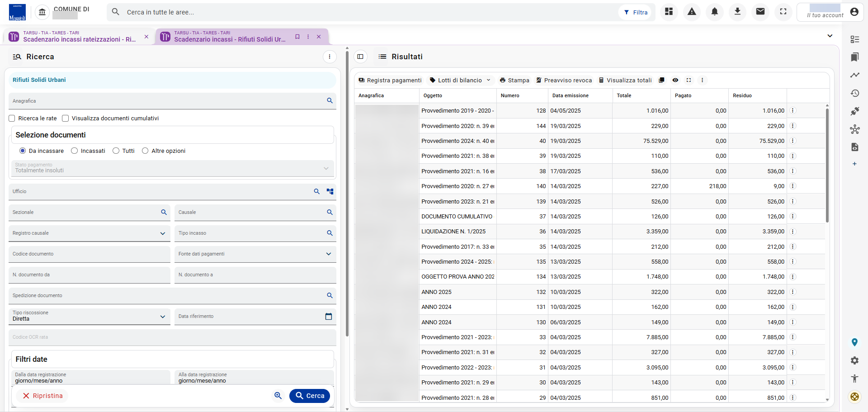Open results toolbar more options menu
Screen dimensions: 868x412
point(702,80)
